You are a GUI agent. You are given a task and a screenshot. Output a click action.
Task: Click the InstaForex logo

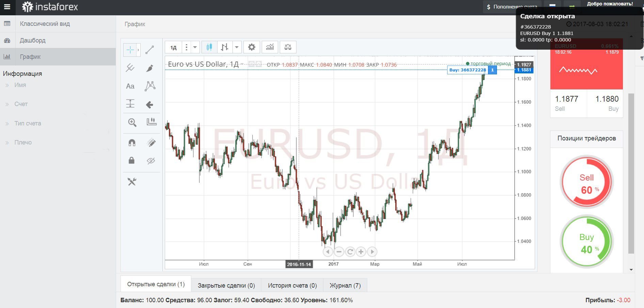click(50, 7)
